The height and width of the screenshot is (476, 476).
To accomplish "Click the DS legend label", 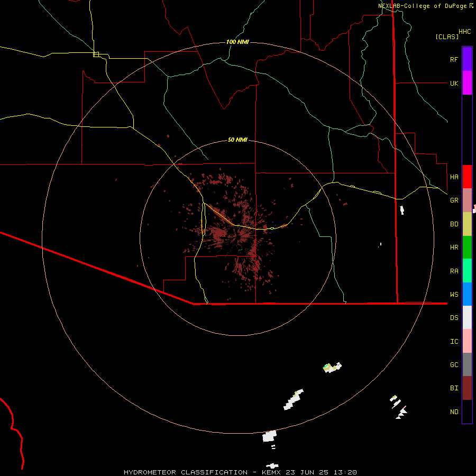I will click(x=454, y=318).
